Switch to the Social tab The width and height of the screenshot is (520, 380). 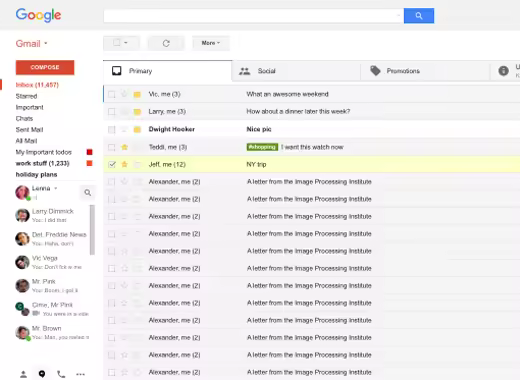pos(296,71)
